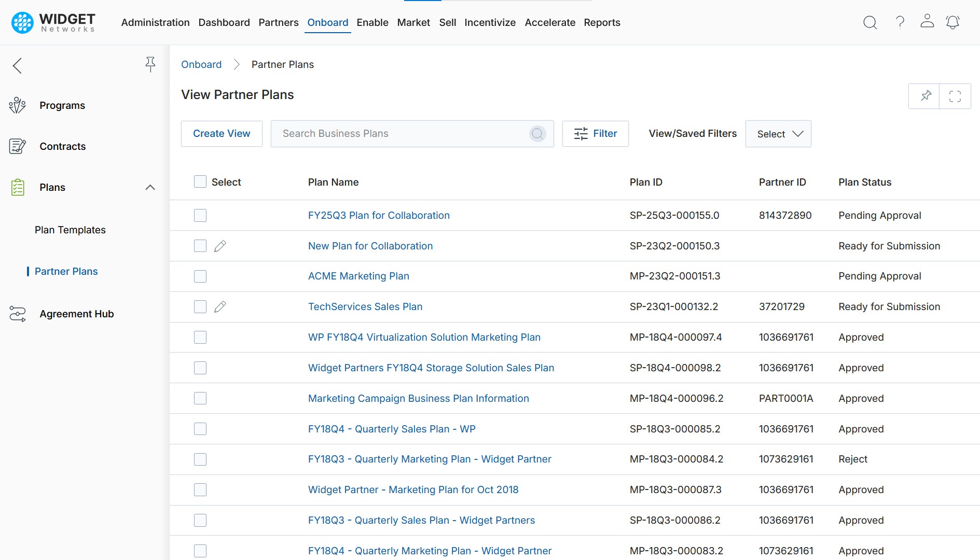
Task: Pin the View Partner Plans panel
Action: click(926, 96)
